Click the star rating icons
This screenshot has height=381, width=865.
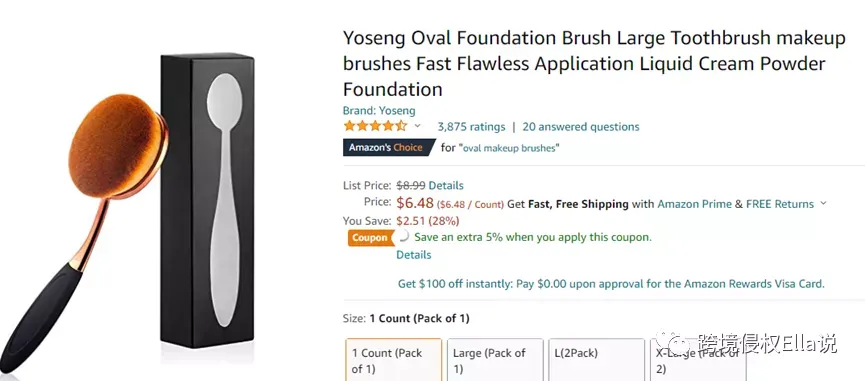coord(375,126)
